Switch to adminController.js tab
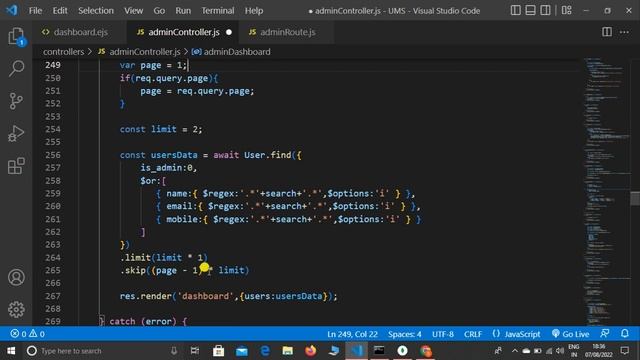 pyautogui.click(x=184, y=32)
